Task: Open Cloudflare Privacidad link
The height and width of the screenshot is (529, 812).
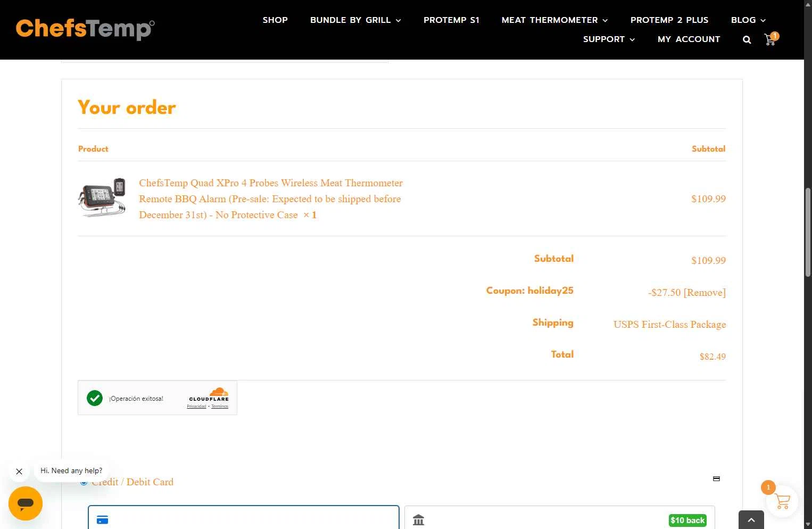Action: click(196, 407)
